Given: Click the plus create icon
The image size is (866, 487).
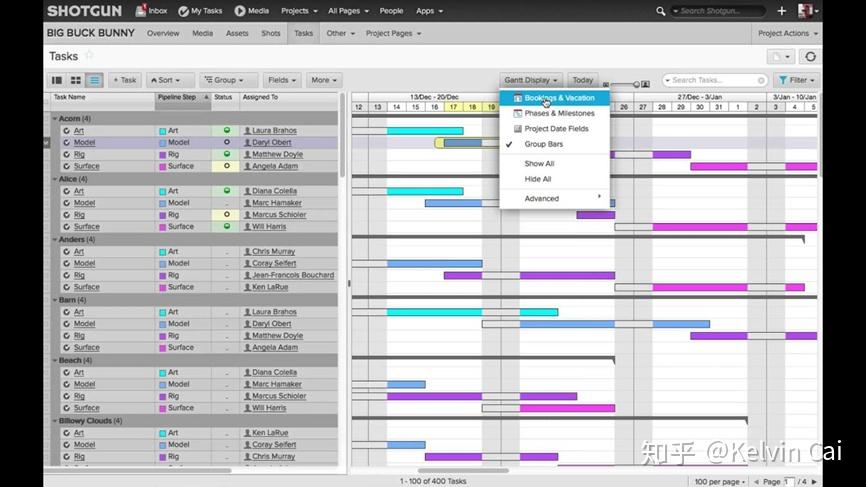Looking at the screenshot, I should pos(781,11).
